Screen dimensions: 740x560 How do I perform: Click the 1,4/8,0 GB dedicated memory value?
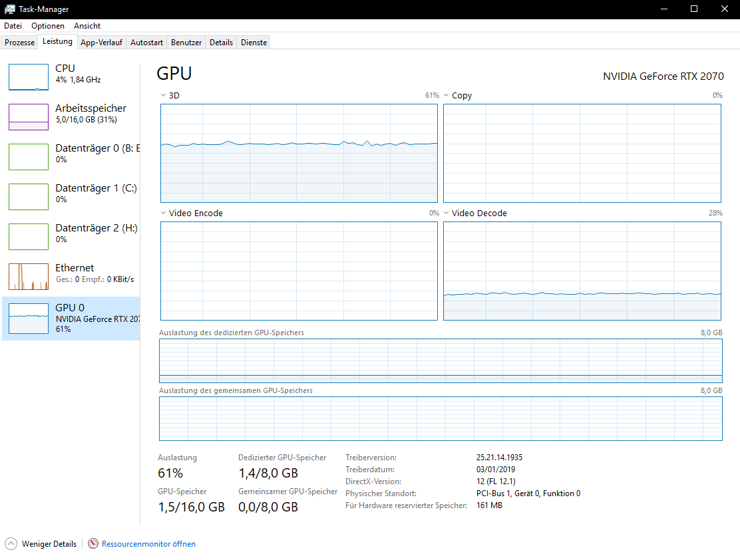point(268,473)
